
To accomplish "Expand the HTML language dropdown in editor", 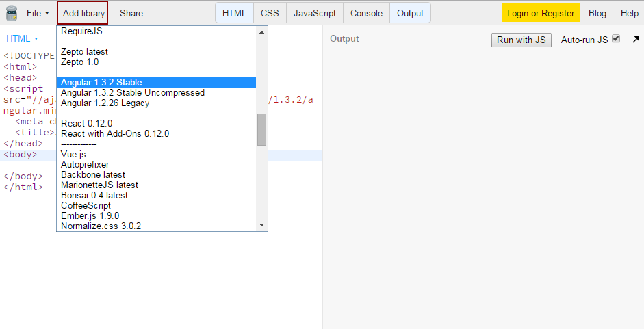I will pos(22,38).
